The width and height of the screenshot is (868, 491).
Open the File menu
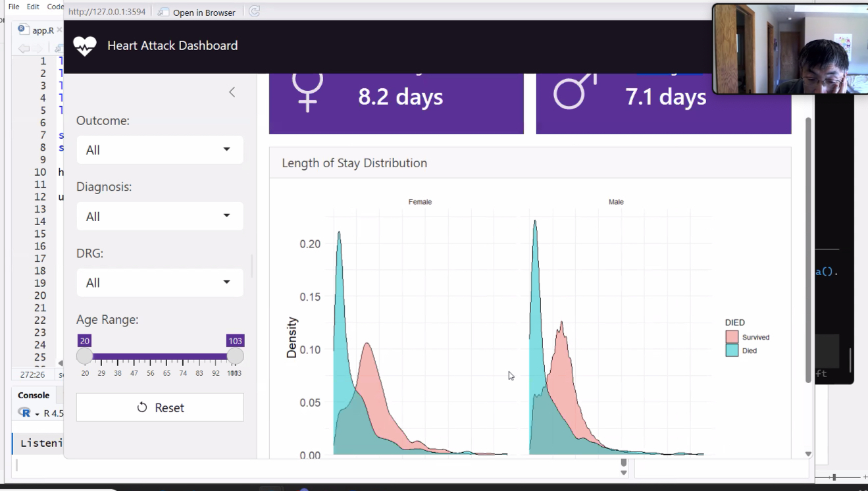pos(14,7)
